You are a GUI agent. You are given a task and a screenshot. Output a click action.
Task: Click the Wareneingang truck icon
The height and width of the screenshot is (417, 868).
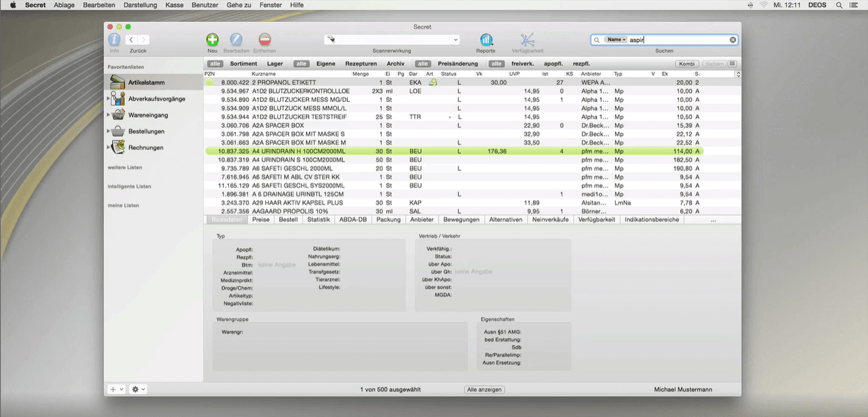(x=118, y=115)
